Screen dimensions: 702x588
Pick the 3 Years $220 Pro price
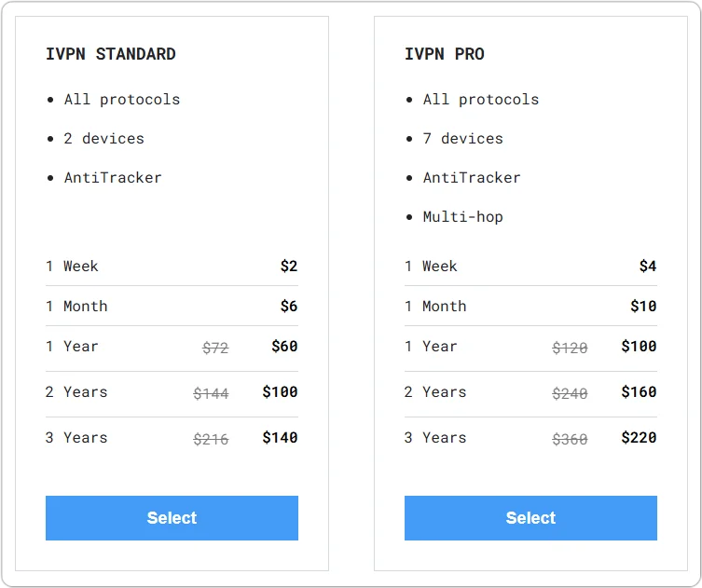point(639,438)
